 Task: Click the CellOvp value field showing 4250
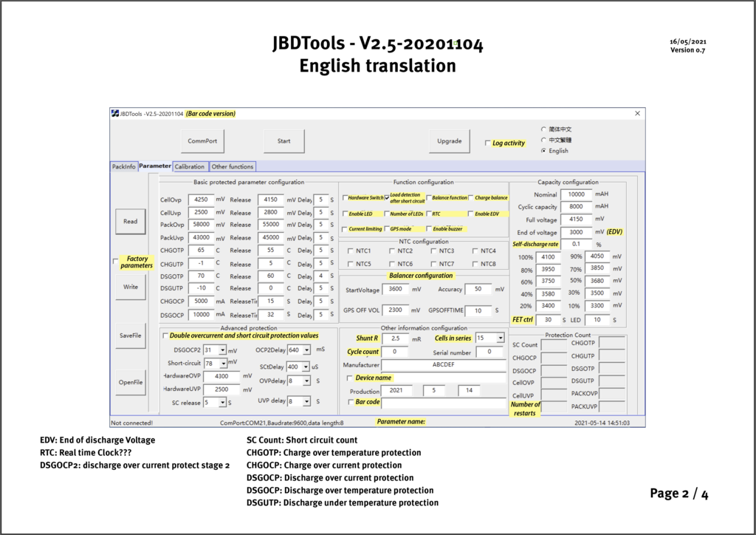coord(201,200)
